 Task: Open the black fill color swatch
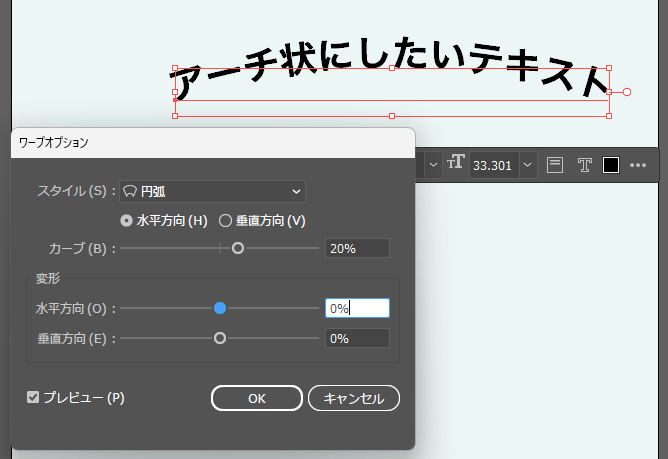(x=610, y=165)
